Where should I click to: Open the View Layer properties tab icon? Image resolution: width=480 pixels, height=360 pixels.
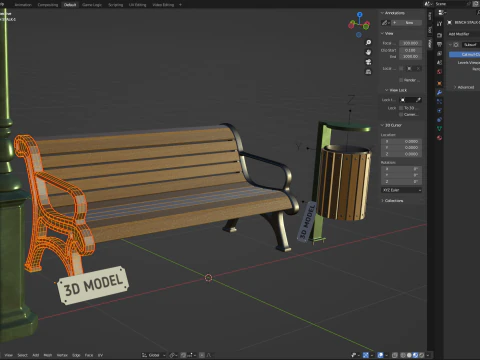[439, 53]
